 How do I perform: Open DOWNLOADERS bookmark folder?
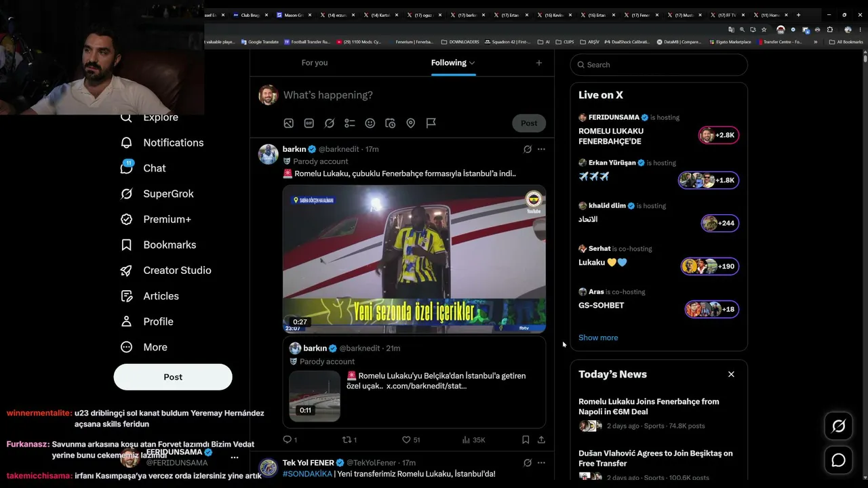click(x=460, y=42)
